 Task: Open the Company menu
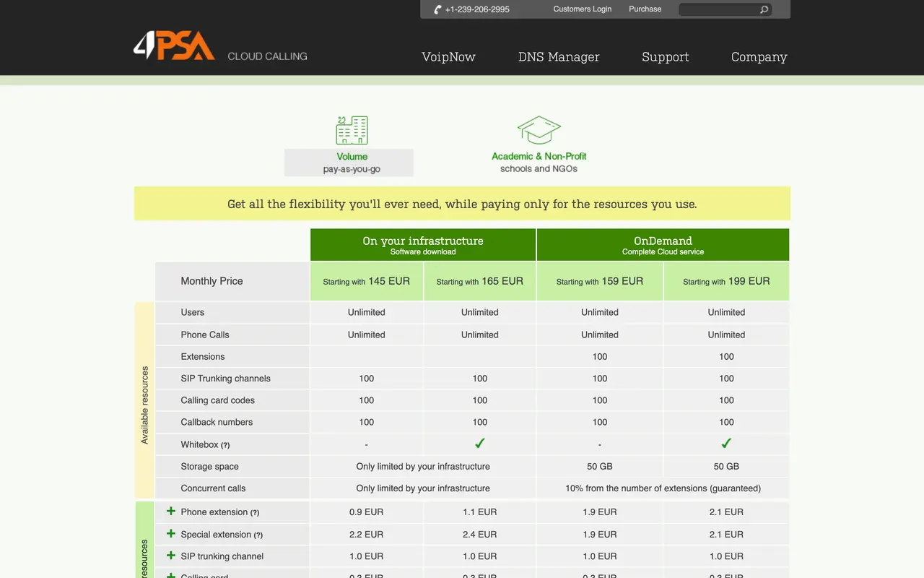point(759,56)
